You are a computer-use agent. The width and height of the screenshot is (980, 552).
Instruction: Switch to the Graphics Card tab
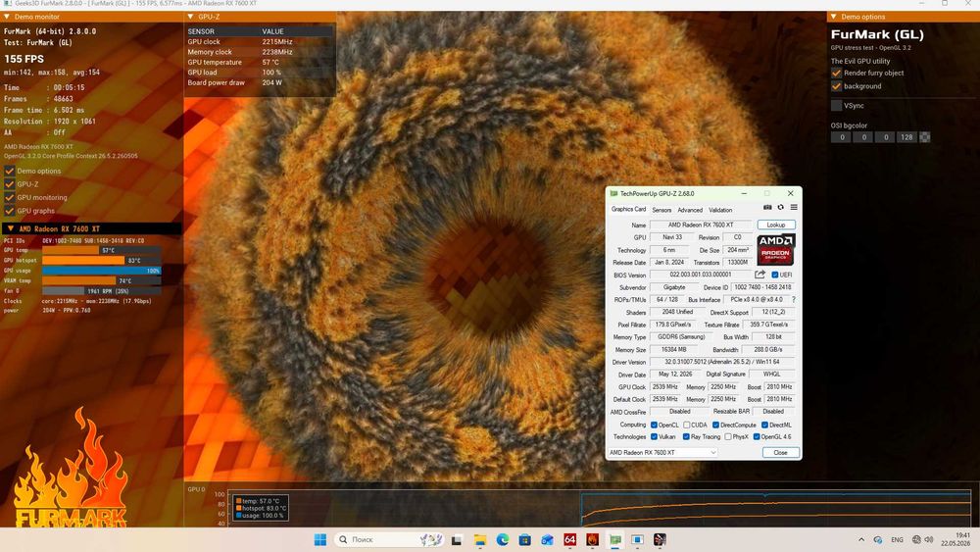[628, 210]
